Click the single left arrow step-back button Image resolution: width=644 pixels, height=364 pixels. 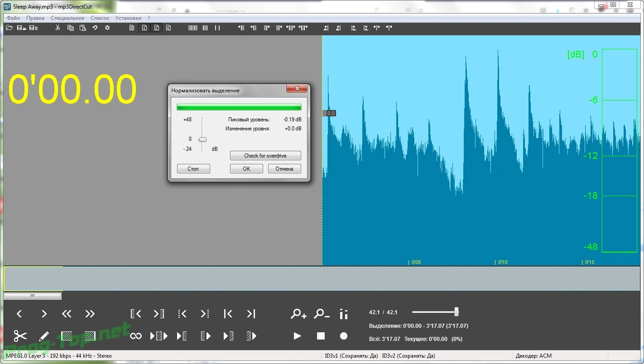pos(19,314)
